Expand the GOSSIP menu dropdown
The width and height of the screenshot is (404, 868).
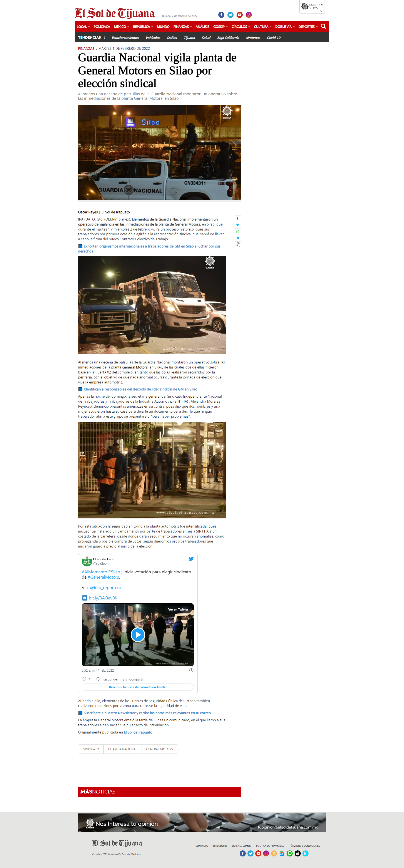coord(220,27)
